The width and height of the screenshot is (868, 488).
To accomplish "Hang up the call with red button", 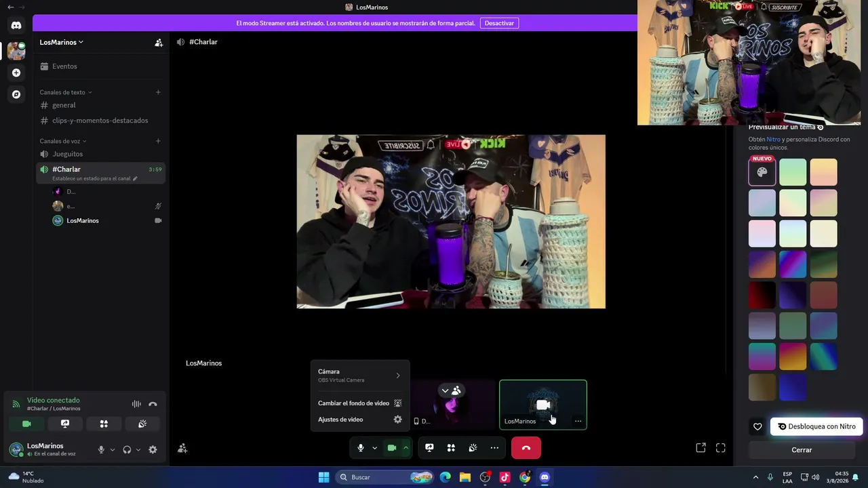I will (x=526, y=448).
